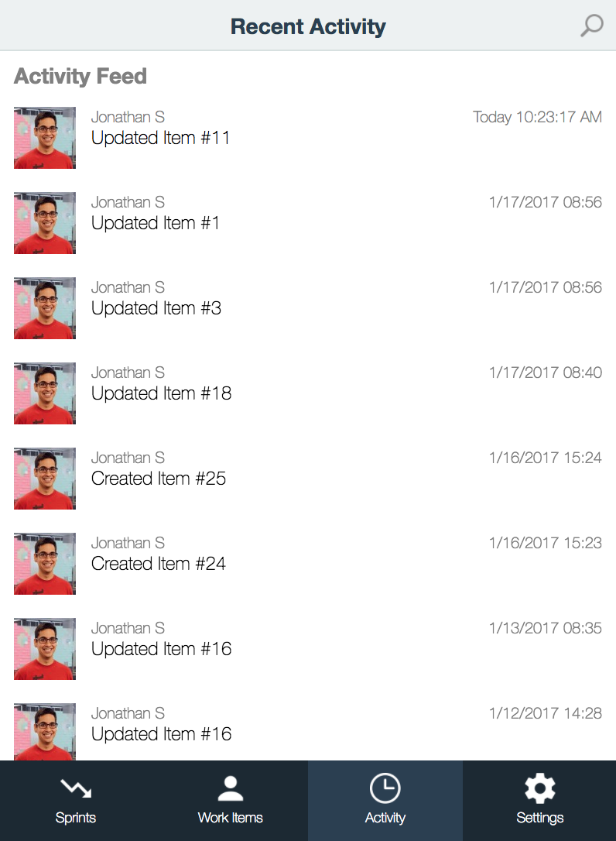Image resolution: width=616 pixels, height=841 pixels.
Task: Open the Updated Item #18 activity
Action: 308,393
